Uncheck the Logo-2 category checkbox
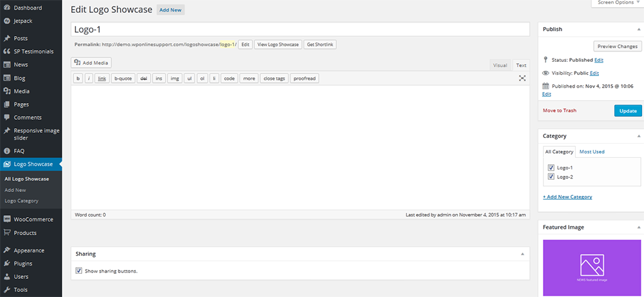Image resolution: width=644 pixels, height=297 pixels. (x=551, y=177)
